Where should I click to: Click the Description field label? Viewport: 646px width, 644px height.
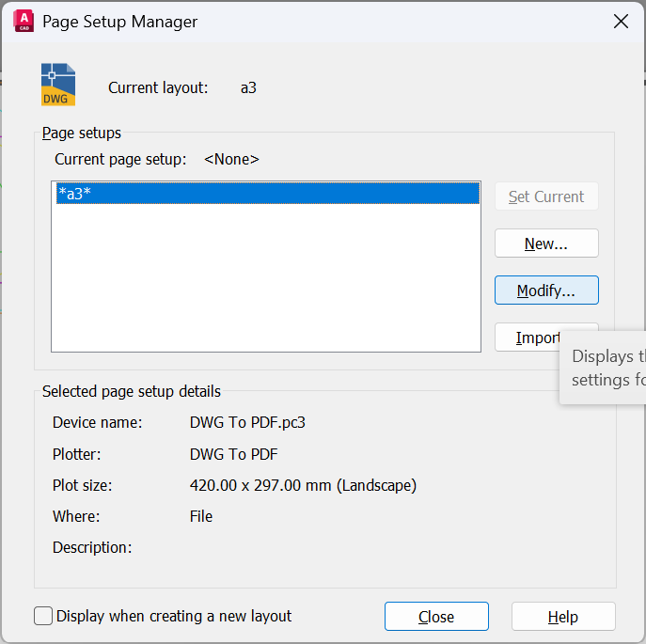[x=92, y=547]
